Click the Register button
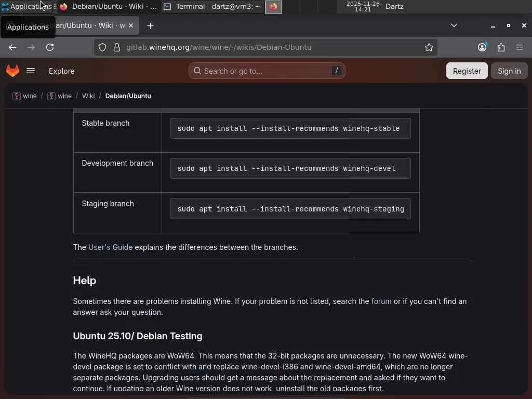 click(467, 71)
